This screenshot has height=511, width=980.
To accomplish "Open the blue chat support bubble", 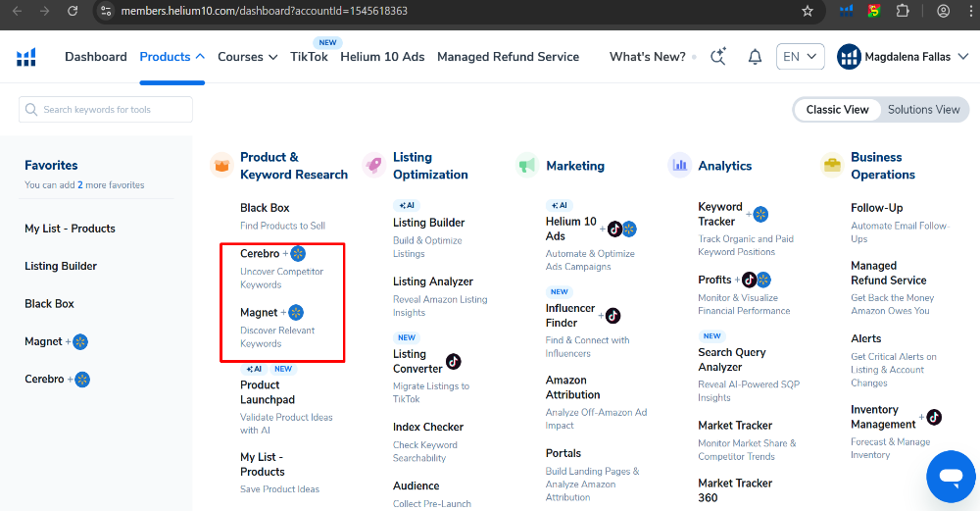I will point(950,477).
